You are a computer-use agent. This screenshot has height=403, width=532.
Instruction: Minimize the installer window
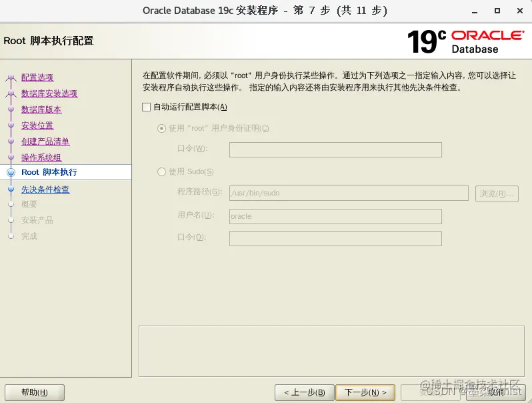tap(475, 11)
